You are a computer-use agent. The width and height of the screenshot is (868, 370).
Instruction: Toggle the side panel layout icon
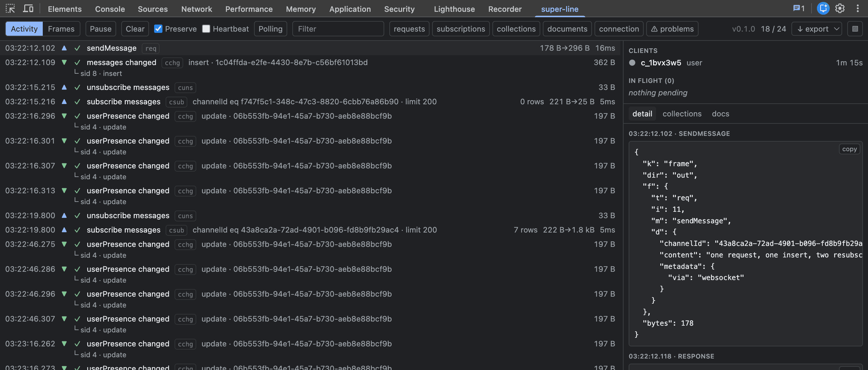tap(855, 29)
